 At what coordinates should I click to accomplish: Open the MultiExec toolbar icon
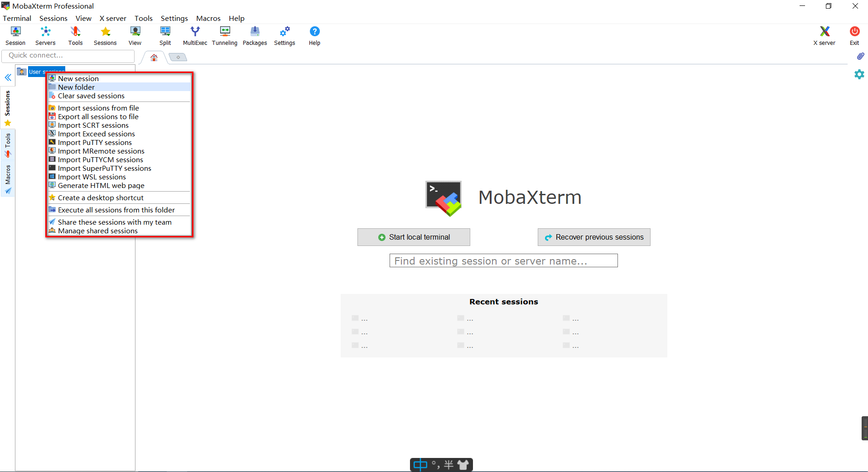pyautogui.click(x=194, y=35)
